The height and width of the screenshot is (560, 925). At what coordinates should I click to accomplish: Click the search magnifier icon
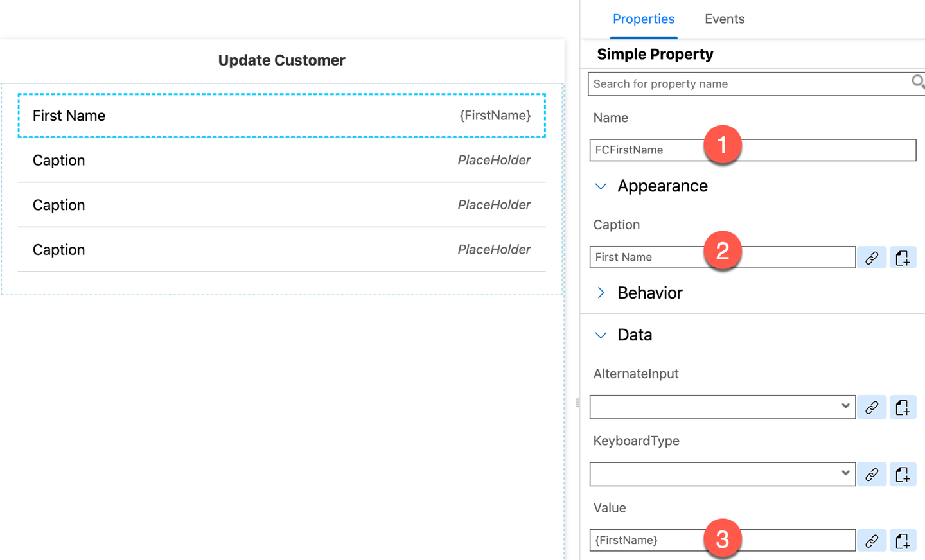918,82
